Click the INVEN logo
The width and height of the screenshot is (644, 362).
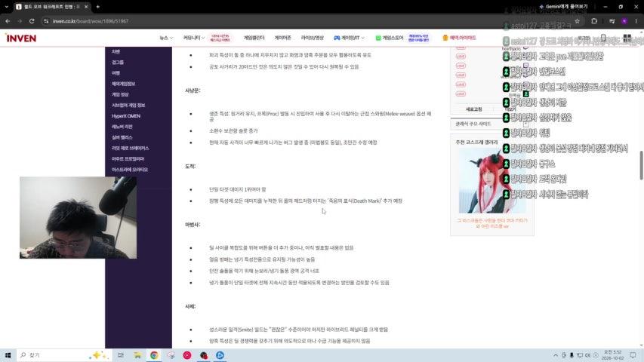click(21, 38)
